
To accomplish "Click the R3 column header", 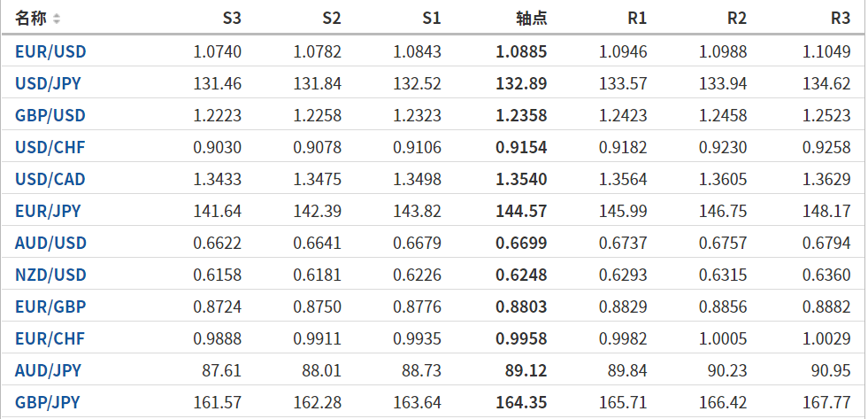I will click(841, 19).
